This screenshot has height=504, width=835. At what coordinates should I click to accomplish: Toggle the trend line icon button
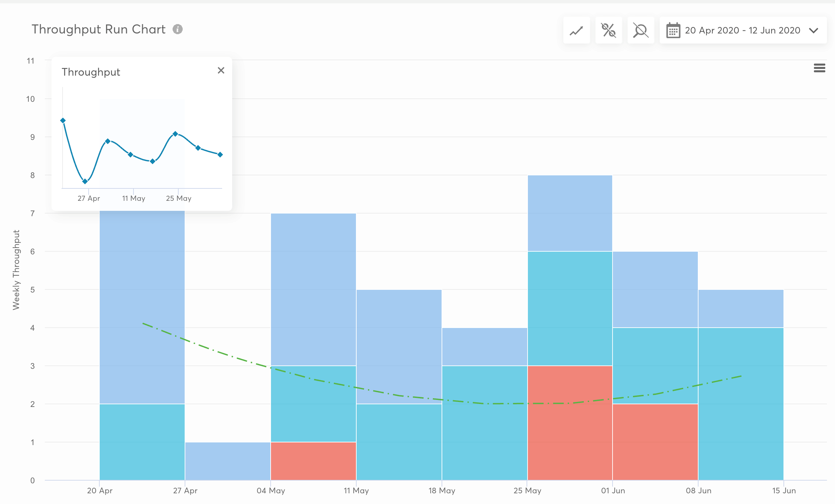(576, 30)
